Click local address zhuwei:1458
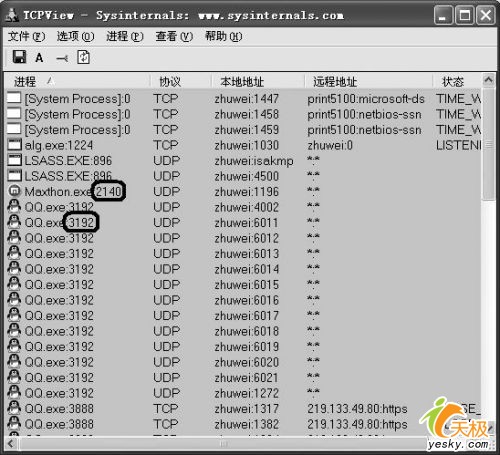Viewport: 500px width, 455px height. point(247,114)
